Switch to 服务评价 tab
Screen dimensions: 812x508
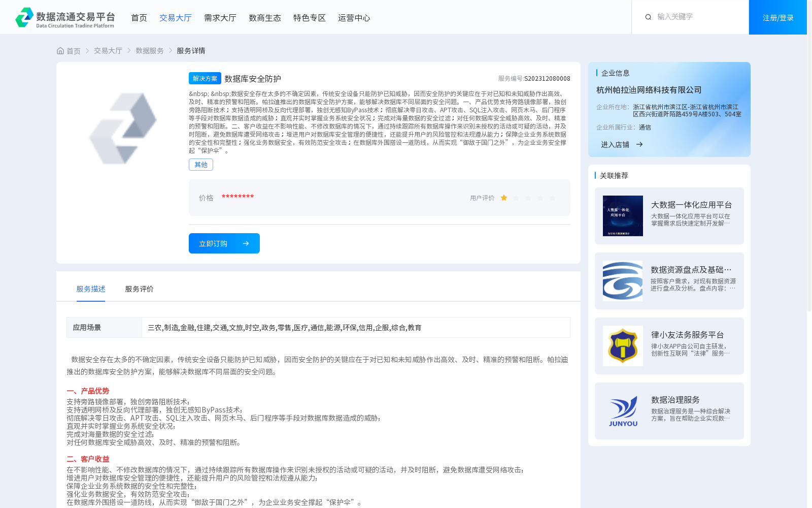click(x=140, y=289)
